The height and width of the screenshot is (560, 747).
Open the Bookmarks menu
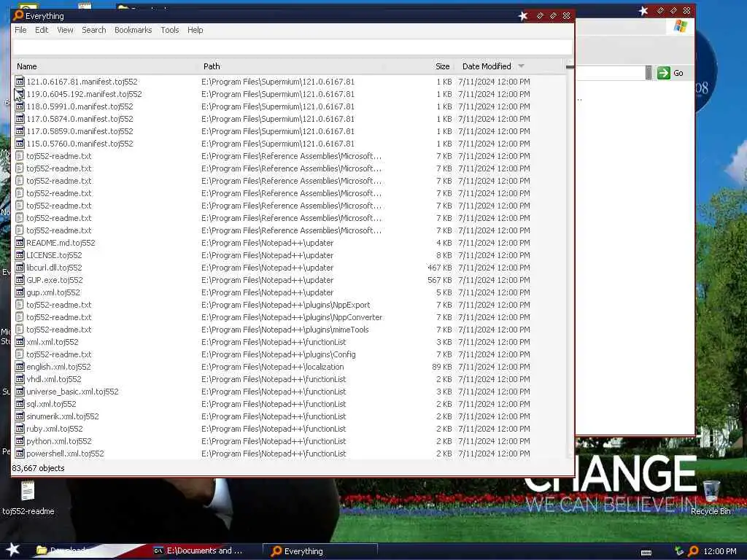133,30
